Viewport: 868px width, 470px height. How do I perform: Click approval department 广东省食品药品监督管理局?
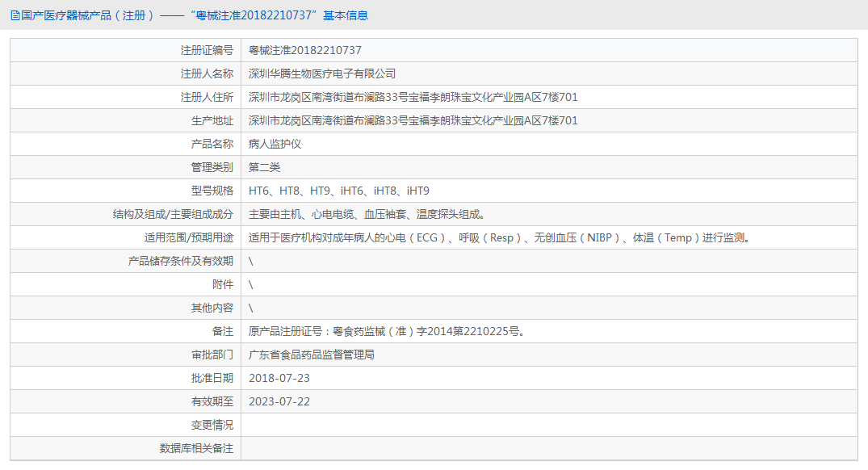click(x=312, y=355)
